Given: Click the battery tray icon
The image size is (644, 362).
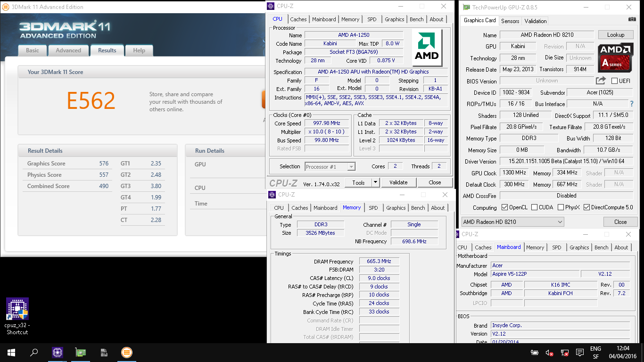Looking at the screenshot, I should point(535,353).
